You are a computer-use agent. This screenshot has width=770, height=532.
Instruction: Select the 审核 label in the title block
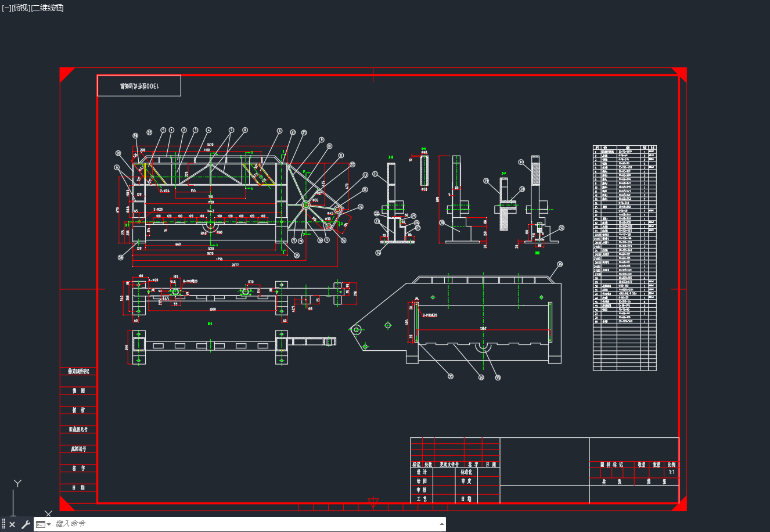tap(422, 490)
